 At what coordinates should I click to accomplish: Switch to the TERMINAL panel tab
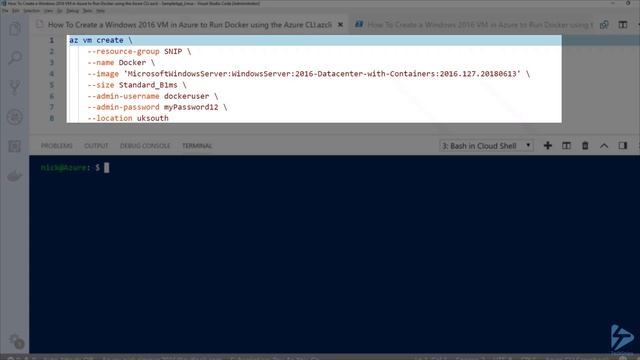click(x=197, y=146)
